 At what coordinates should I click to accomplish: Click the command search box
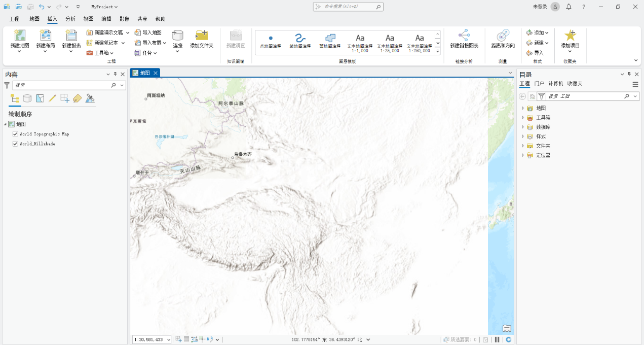click(x=348, y=7)
